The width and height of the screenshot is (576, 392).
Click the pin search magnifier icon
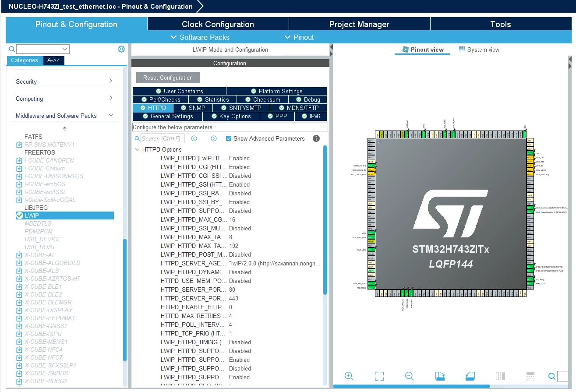[552, 376]
